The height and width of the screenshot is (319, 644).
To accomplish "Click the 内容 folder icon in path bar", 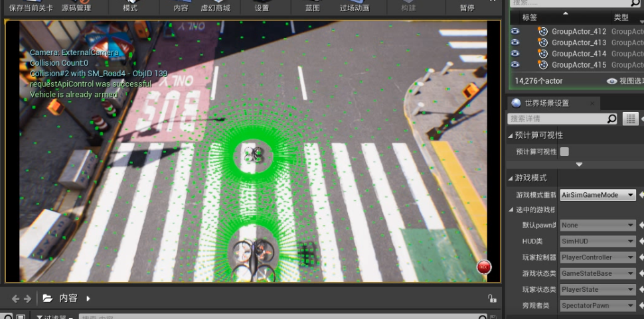I will 48,298.
